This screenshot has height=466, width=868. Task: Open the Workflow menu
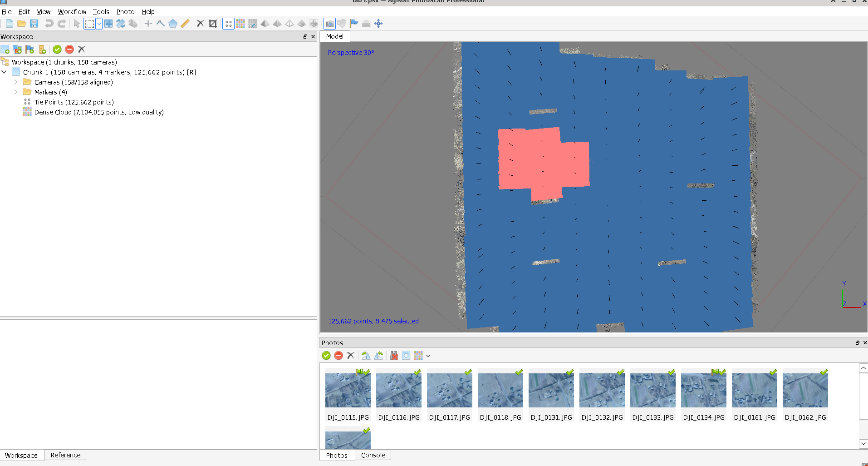click(72, 12)
